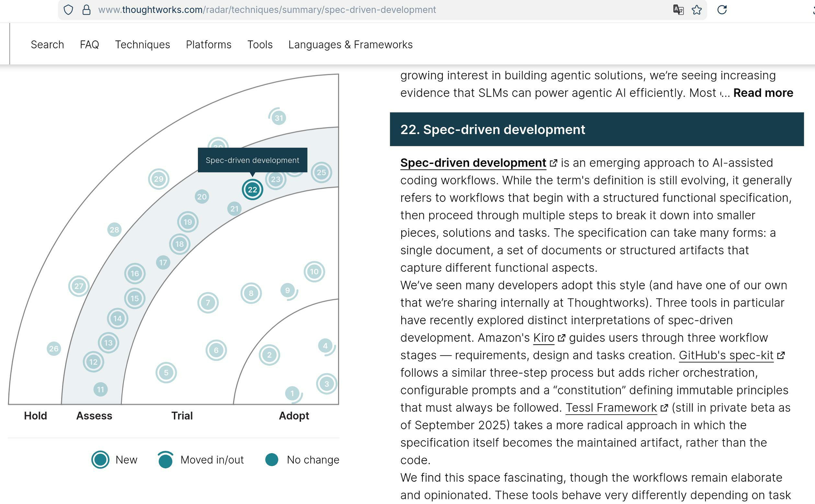The height and width of the screenshot is (504, 815).
Task: Click the Moved in/out legend icon
Action: pos(166,460)
